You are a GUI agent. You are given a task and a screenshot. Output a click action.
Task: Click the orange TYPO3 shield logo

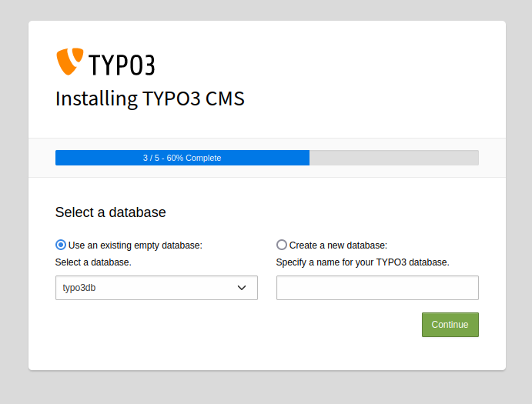point(67,61)
